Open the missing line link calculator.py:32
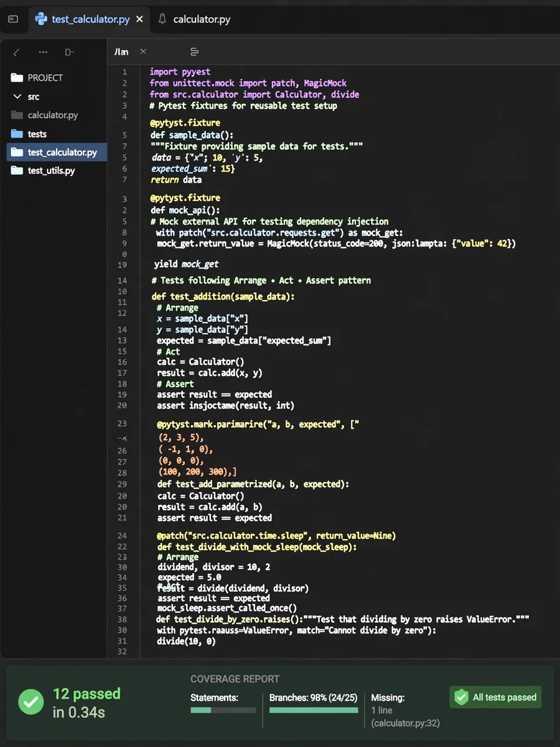 [x=406, y=723]
